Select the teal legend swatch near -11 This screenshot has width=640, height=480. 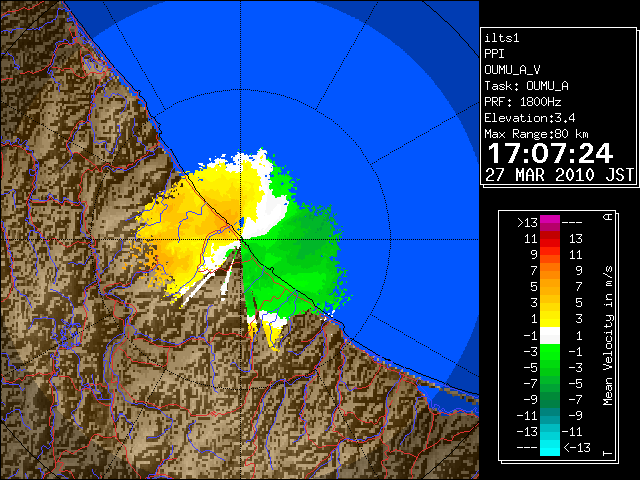(x=550, y=416)
